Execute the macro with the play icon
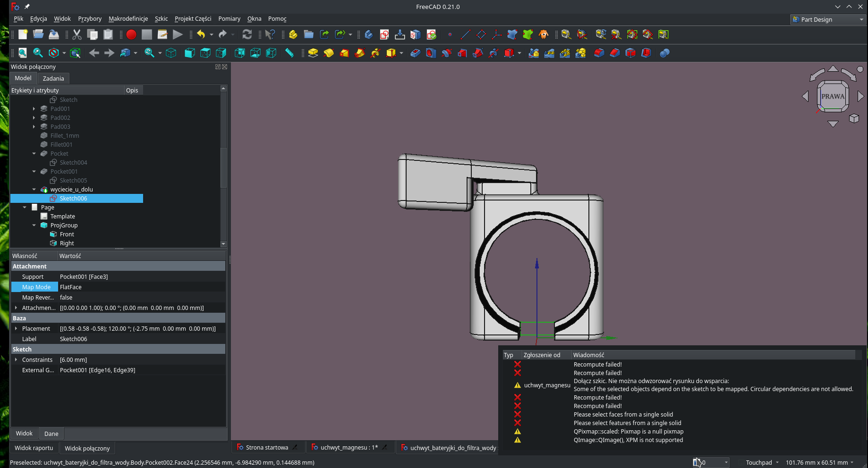Image resolution: width=868 pixels, height=468 pixels. click(x=178, y=34)
